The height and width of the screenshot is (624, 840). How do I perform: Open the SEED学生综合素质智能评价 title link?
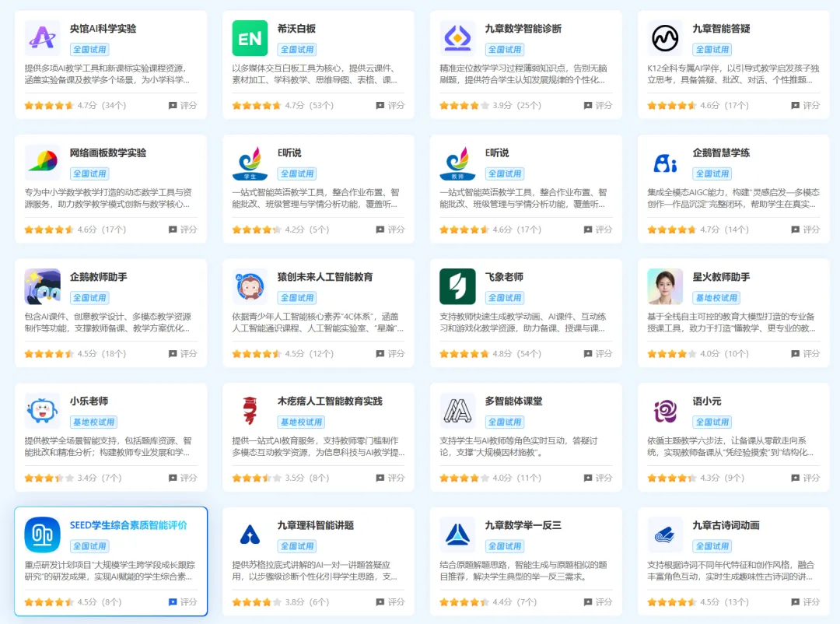pyautogui.click(x=128, y=525)
